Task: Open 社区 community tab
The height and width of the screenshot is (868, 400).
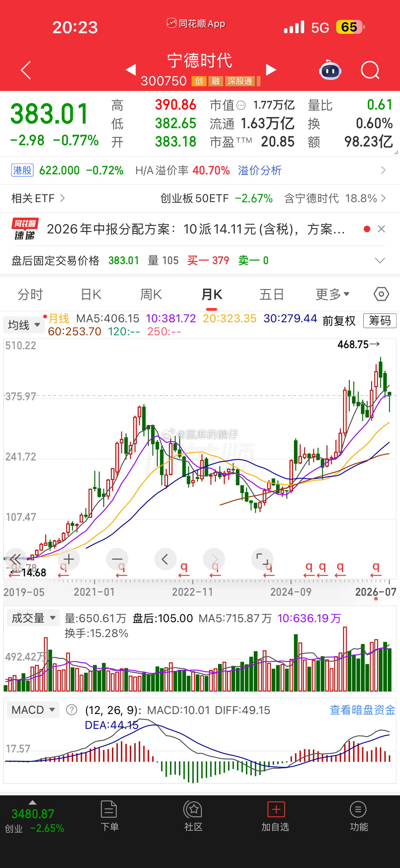Action: point(193,816)
